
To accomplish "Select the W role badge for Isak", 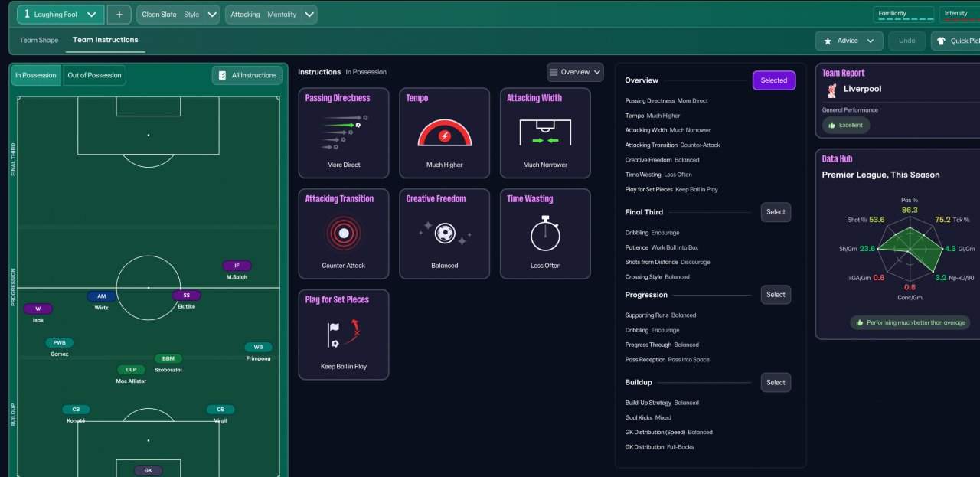I will 38,309.
